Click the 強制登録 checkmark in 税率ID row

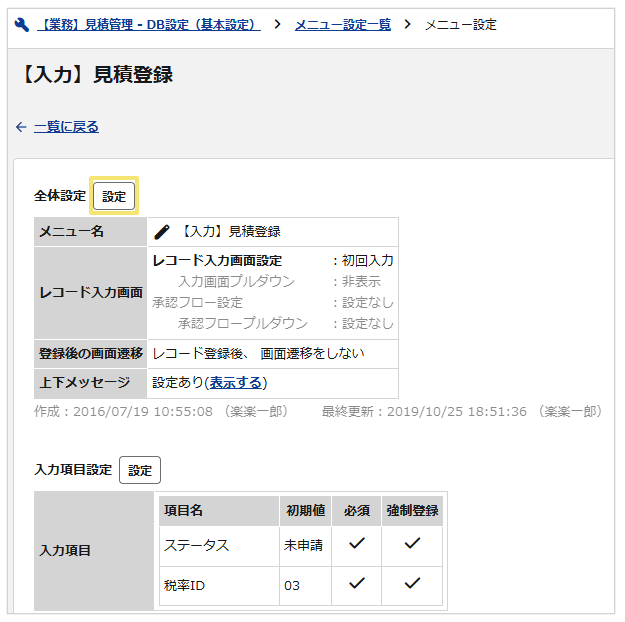(412, 584)
